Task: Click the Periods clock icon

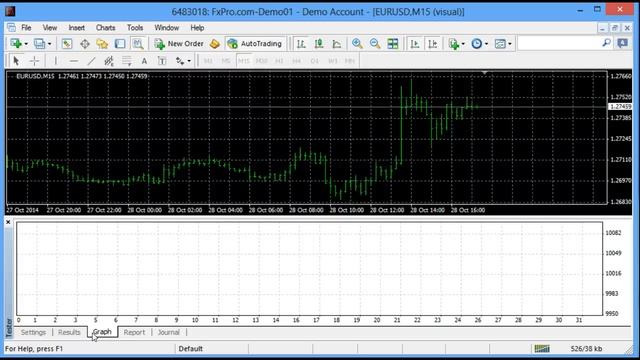Action: pyautogui.click(x=476, y=44)
